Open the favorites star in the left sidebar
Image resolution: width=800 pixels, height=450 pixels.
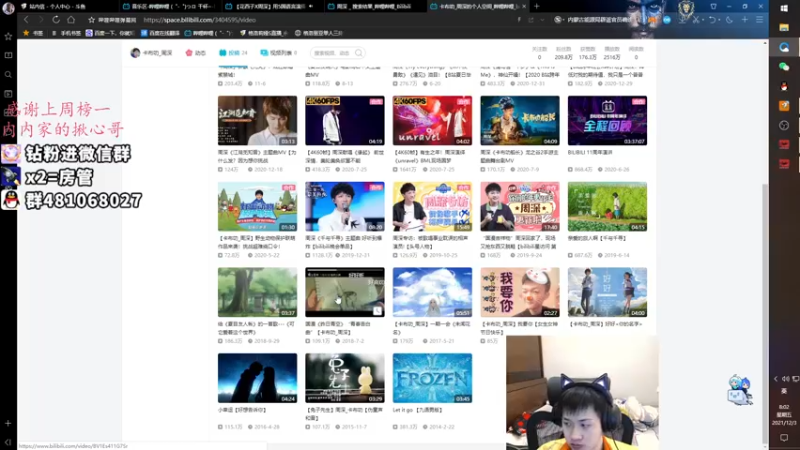tap(8, 36)
